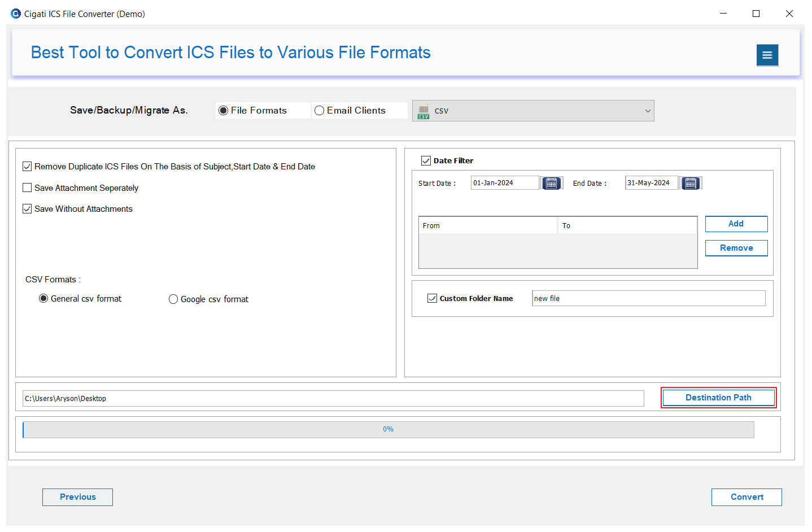Click the 'CSV Formats :' label
Screen dimensions: 812x532
pos(53,280)
